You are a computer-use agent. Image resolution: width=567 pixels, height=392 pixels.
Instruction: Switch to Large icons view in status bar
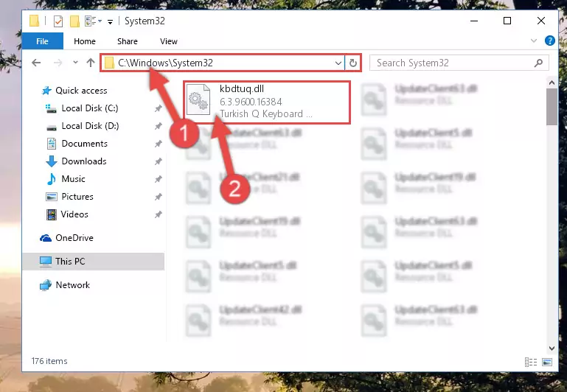[547, 362]
